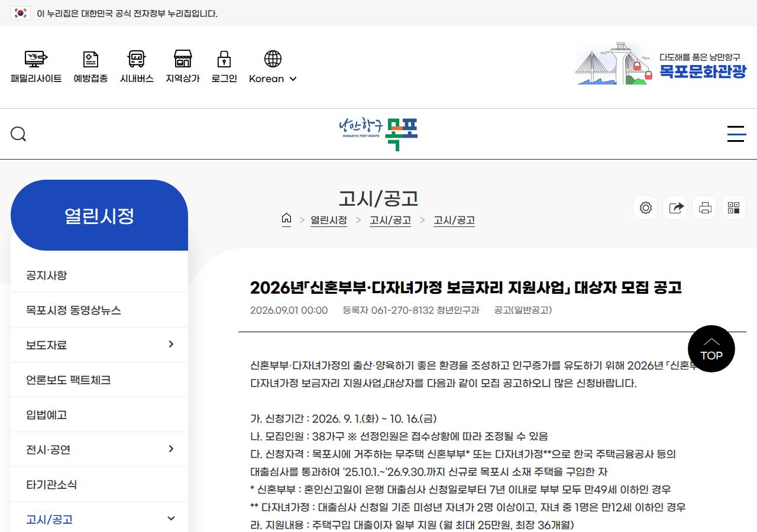Open 공지사항 in the sidebar
This screenshot has height=532, width=757.
click(99, 275)
